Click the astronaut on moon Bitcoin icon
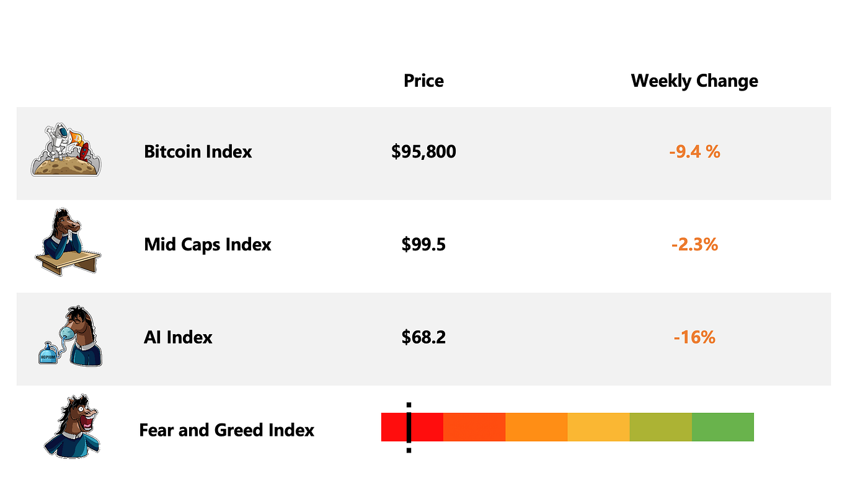 [x=66, y=149]
